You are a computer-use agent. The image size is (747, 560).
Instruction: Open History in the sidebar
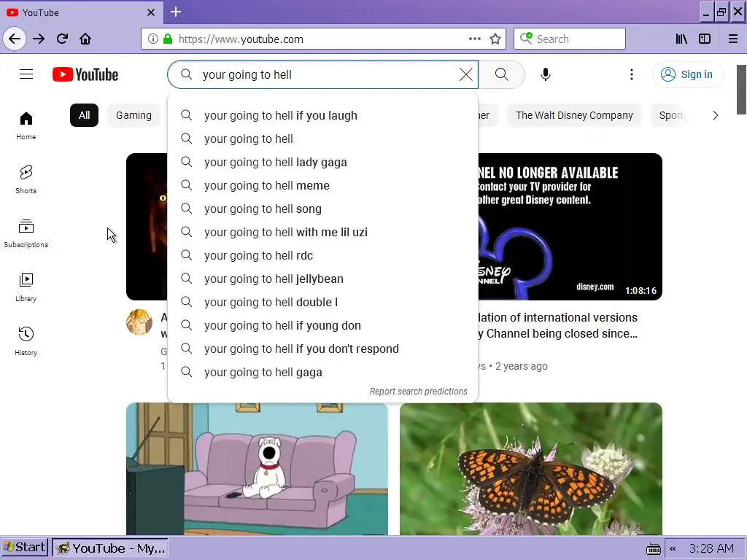(26, 341)
